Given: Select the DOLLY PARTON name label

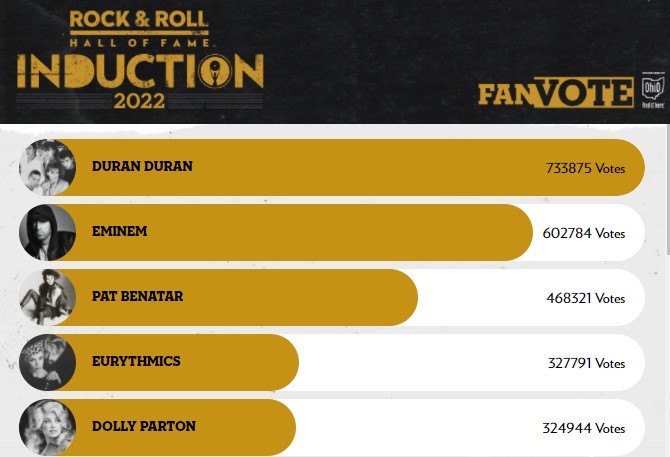Looking at the screenshot, I should 144,426.
